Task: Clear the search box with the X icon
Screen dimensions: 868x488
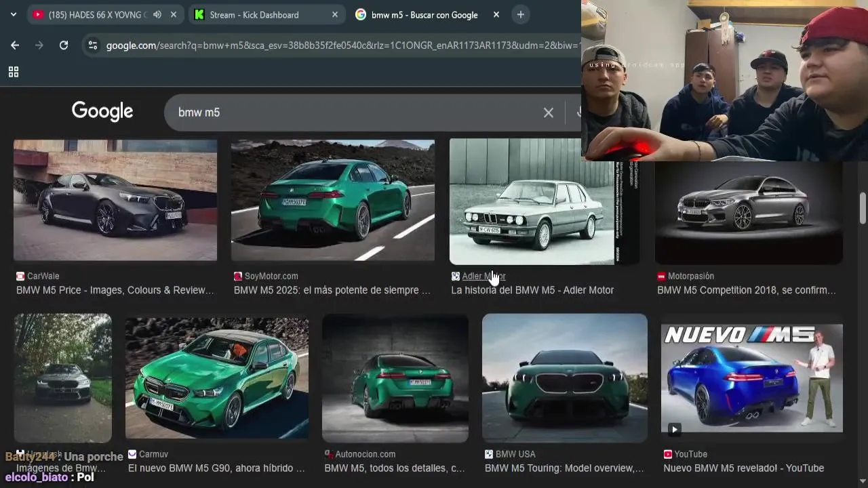Action: (x=549, y=113)
